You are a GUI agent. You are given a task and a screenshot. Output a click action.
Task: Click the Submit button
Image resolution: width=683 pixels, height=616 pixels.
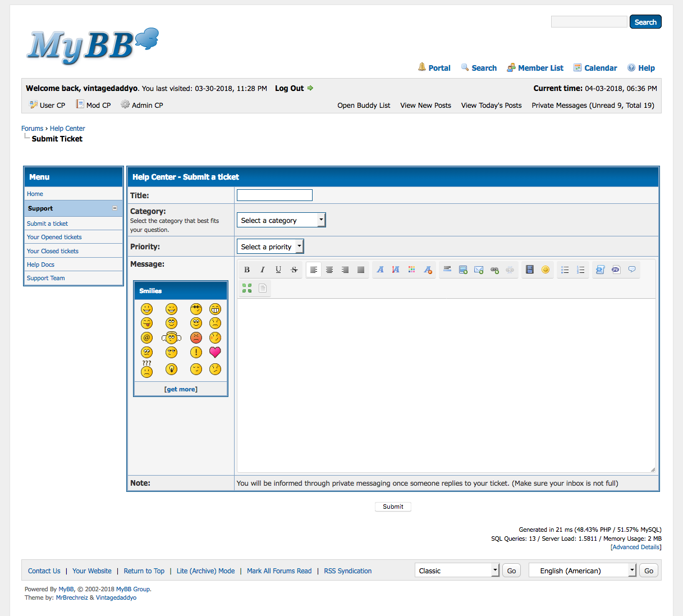(393, 507)
